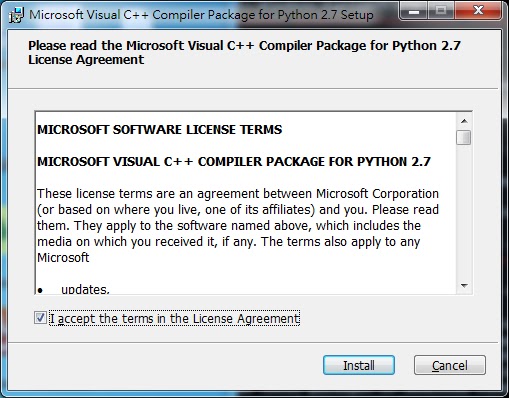This screenshot has width=509, height=398.
Task: Start installation with the Install button
Action: [x=359, y=365]
